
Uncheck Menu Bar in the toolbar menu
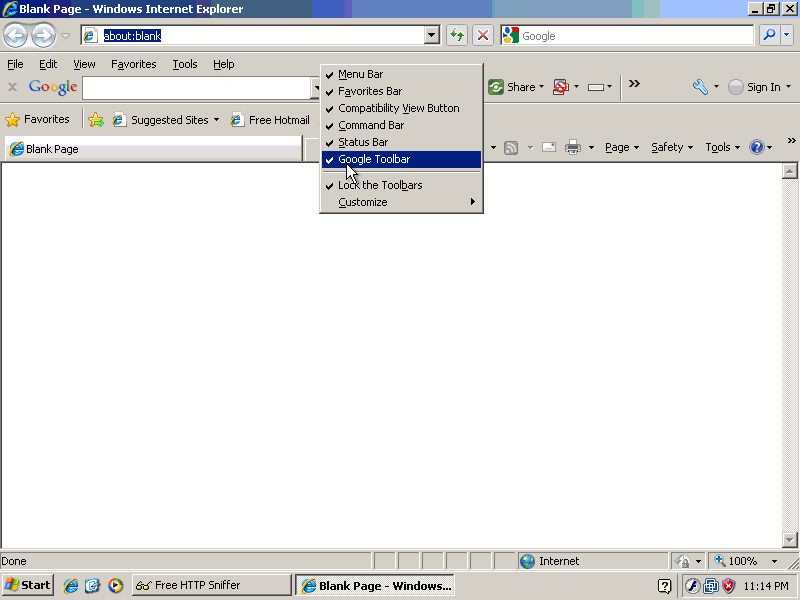click(401, 74)
